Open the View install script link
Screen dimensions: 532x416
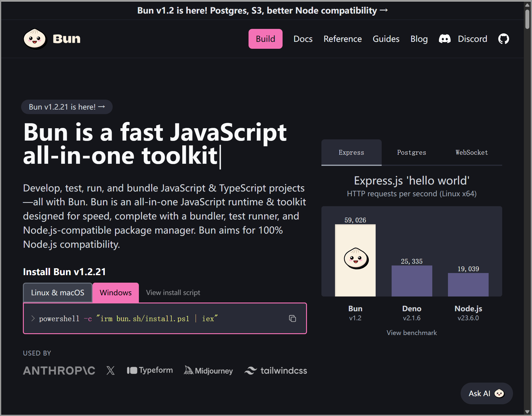[x=173, y=293]
